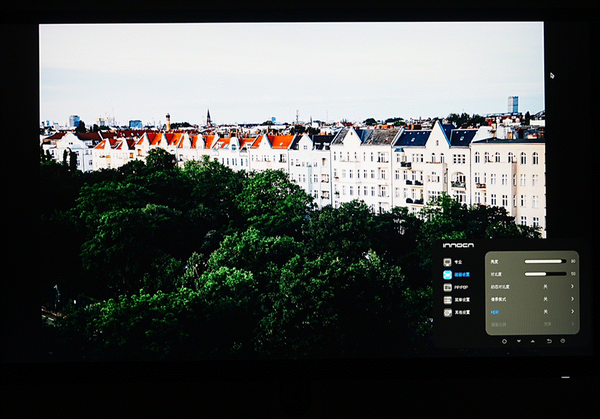Click the highlighted blue Picture Settings icon
The image size is (600, 419).
coord(448,274)
